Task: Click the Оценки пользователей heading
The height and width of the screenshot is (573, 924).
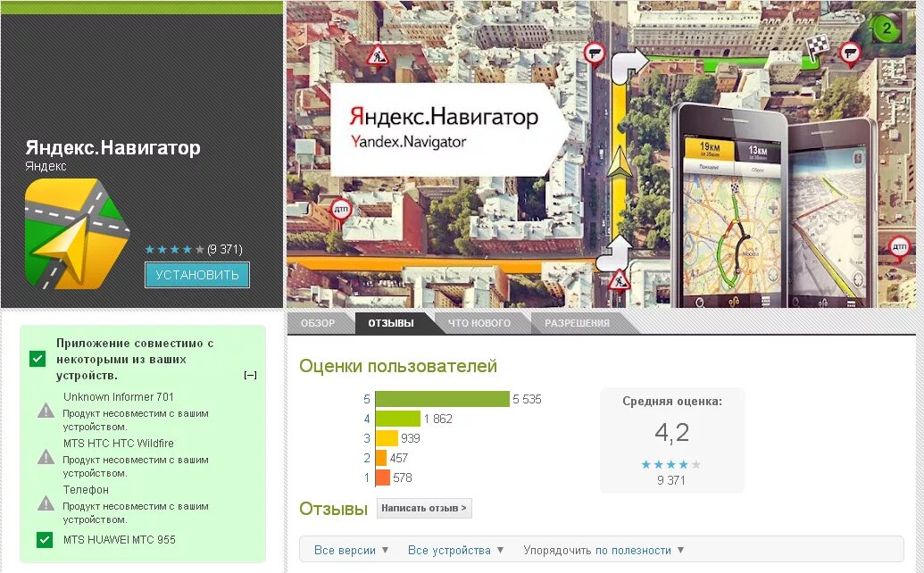Action: tap(398, 366)
